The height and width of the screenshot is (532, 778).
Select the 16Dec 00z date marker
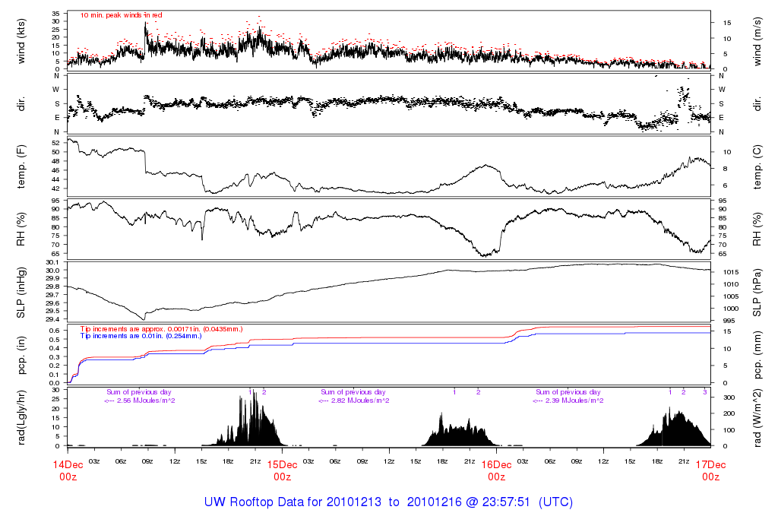[496, 470]
